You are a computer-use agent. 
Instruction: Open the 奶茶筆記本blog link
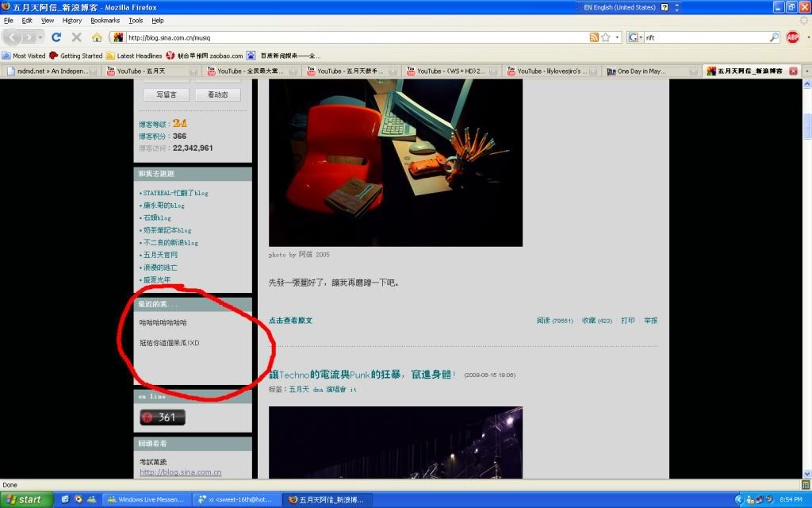(167, 230)
